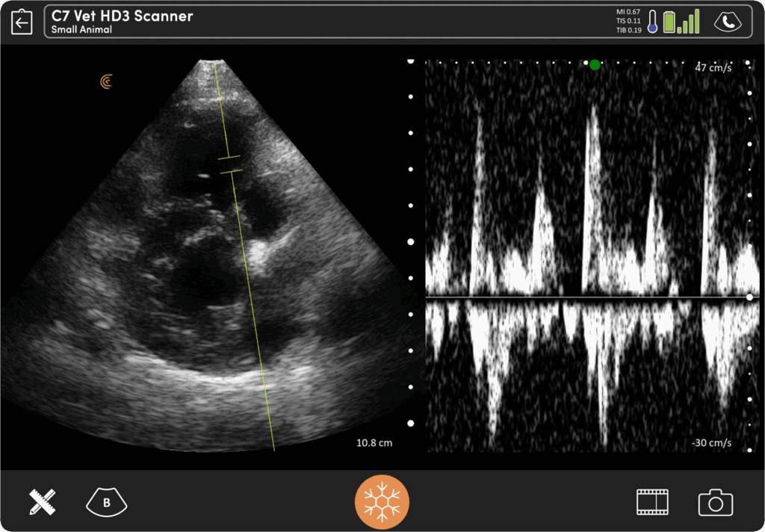Tap the wireless signal strength bars
The image size is (765, 532).
690,22
